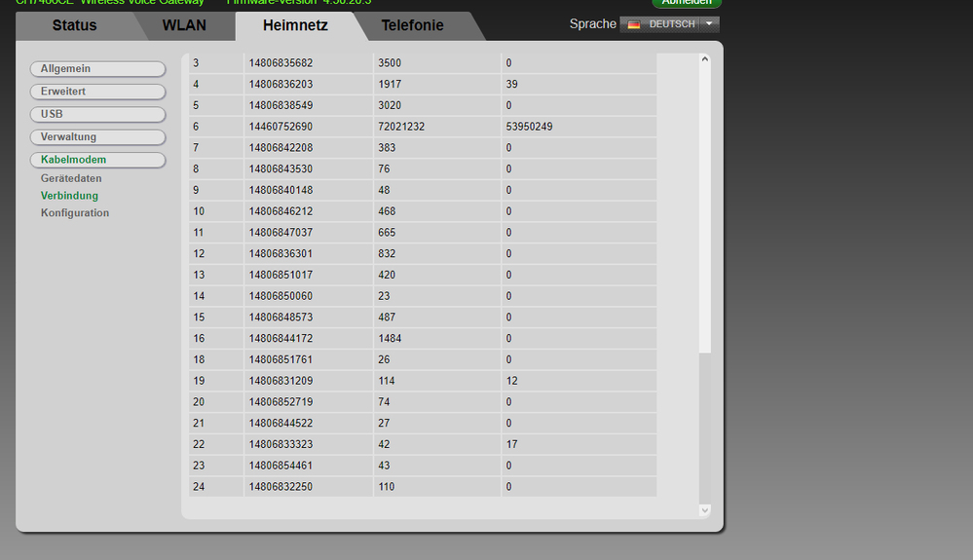Image resolution: width=973 pixels, height=560 pixels.
Task: Click the vertical scrollbar thumb
Action: (x=705, y=209)
